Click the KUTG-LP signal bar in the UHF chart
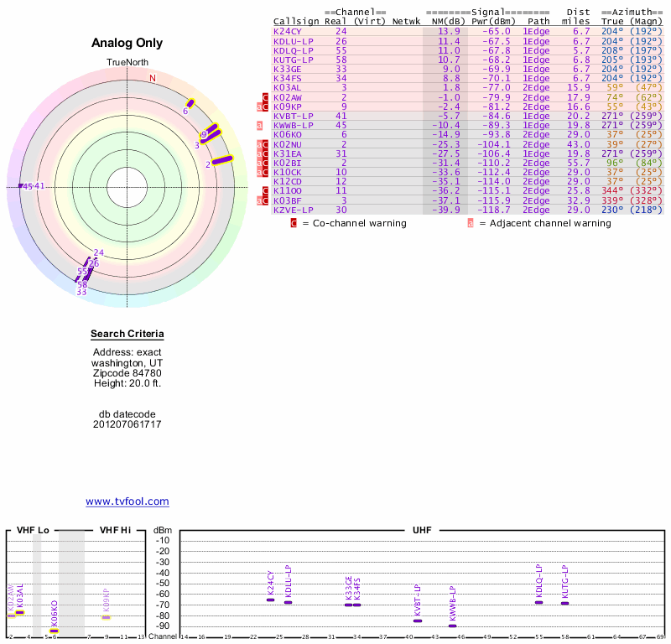Viewport: 671px width, 644px height. [564, 603]
